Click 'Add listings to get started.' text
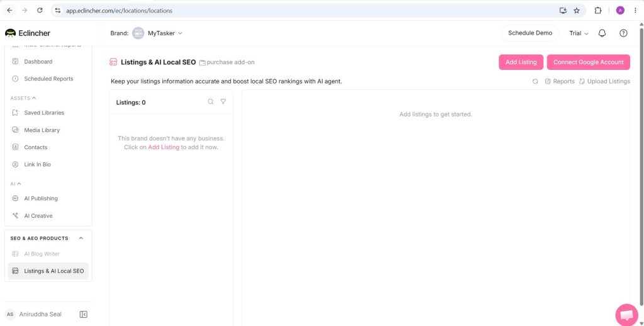This screenshot has width=644, height=326. pyautogui.click(x=435, y=115)
